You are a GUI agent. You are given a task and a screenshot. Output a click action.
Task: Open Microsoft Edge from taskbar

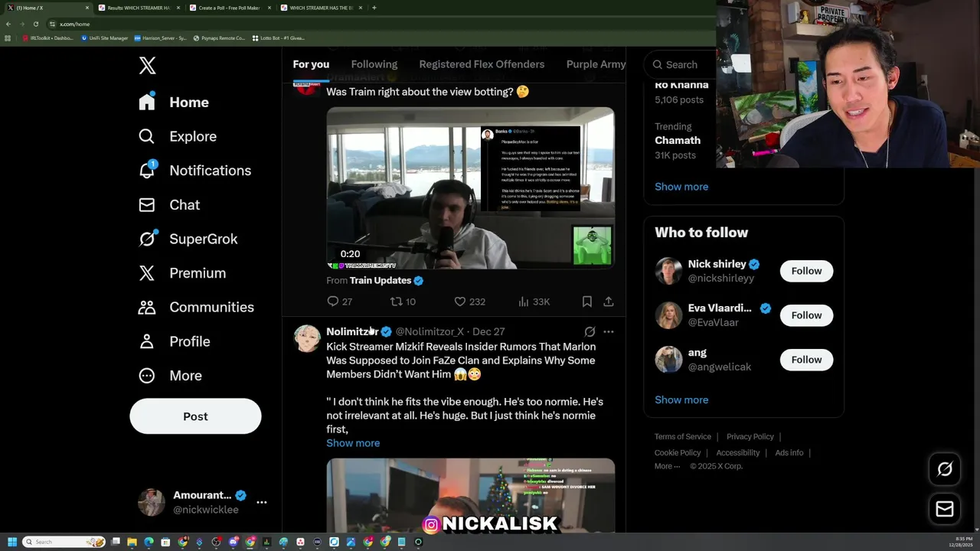[x=149, y=542]
